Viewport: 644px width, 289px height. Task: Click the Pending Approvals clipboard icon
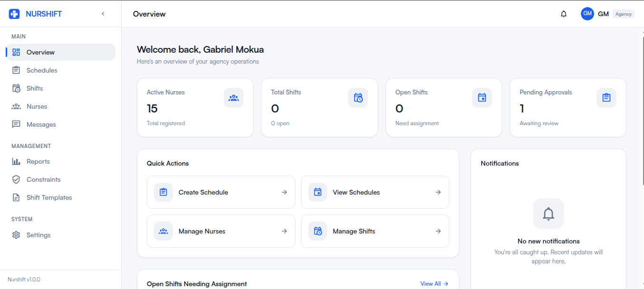click(606, 98)
